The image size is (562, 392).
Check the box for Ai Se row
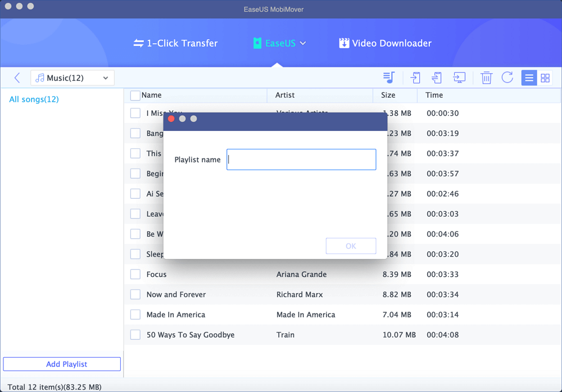(135, 194)
